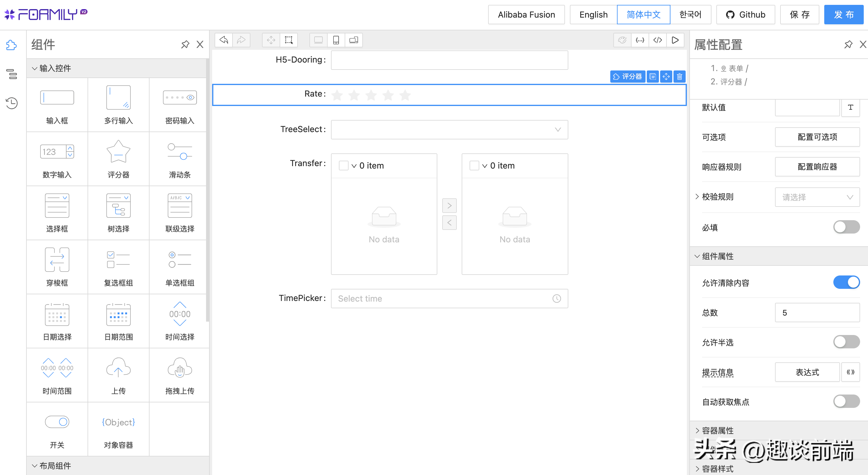The image size is (868, 475).
Task: Open the TreeSelect dropdown field
Action: pyautogui.click(x=449, y=130)
